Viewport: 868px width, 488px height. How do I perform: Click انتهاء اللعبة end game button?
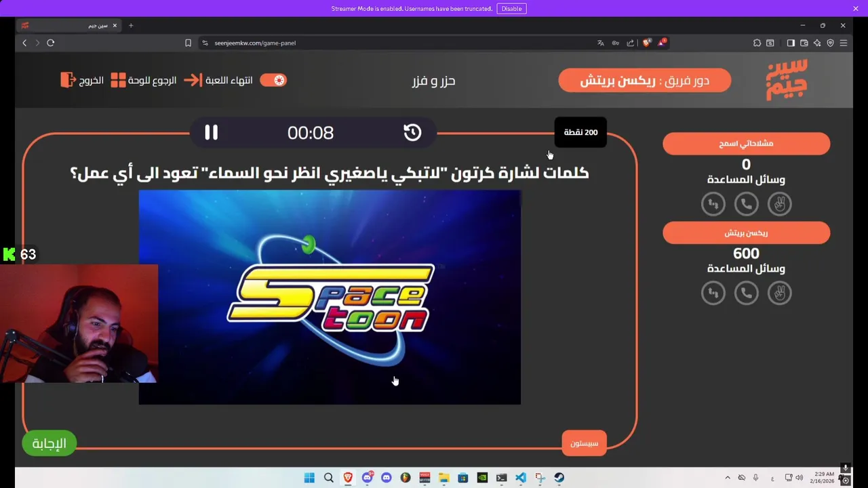tap(218, 80)
